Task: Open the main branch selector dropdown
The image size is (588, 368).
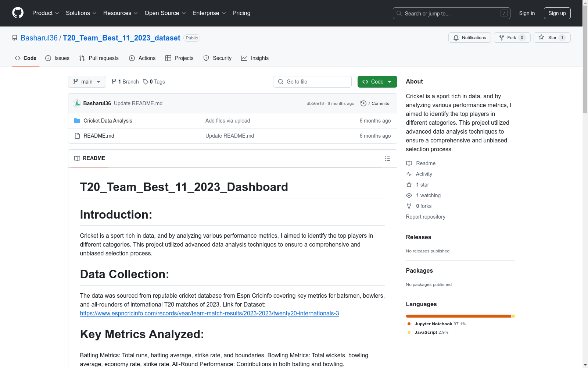Action: click(x=87, y=82)
